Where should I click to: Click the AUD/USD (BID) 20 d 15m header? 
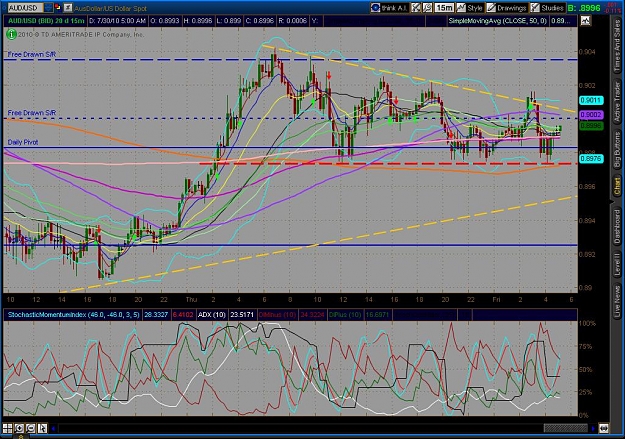46,21
